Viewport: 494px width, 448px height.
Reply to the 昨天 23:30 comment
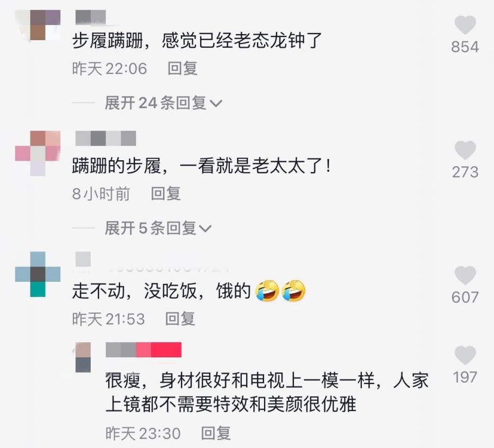pos(216,433)
